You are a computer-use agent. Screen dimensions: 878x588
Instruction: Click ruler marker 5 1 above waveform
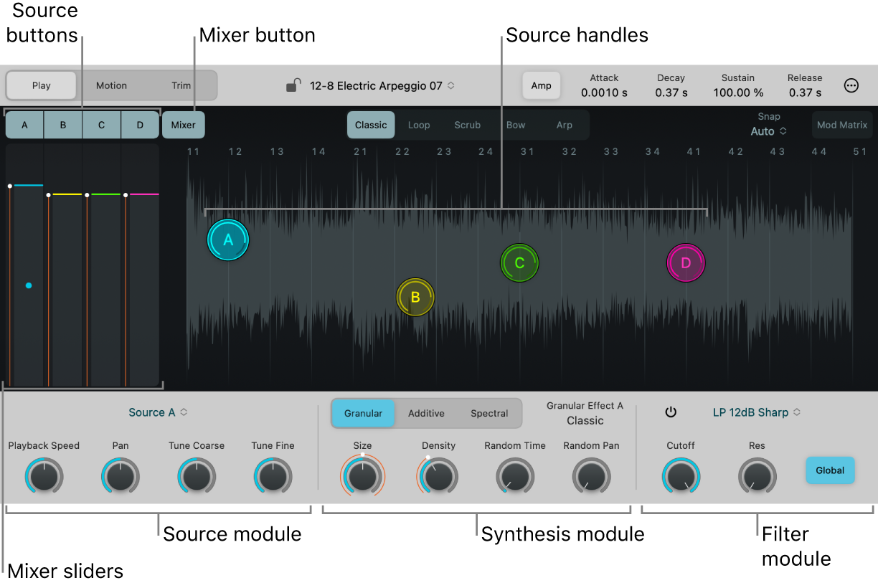[860, 151]
